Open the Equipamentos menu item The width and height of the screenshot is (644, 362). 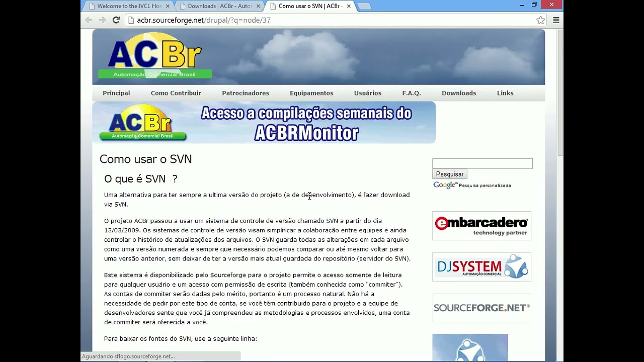[311, 93]
